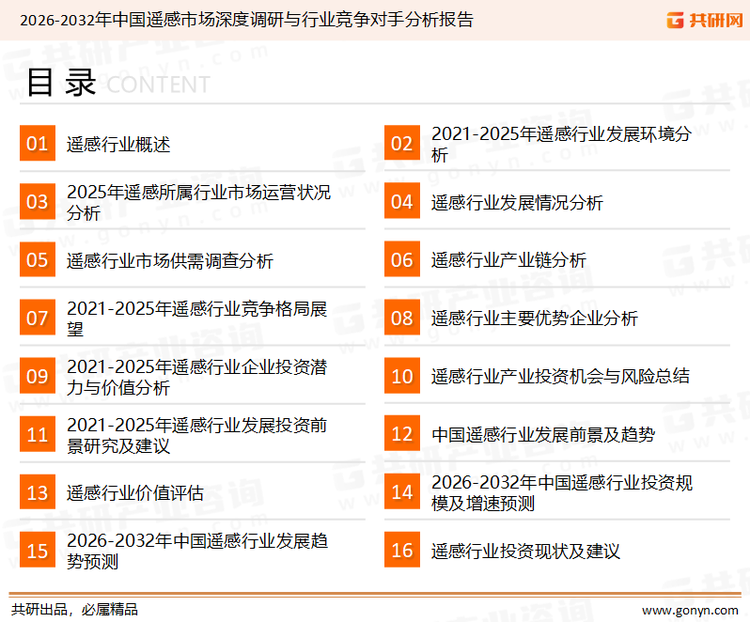Click the orange 15 number badge
Image resolution: width=750 pixels, height=622 pixels.
pyautogui.click(x=37, y=550)
